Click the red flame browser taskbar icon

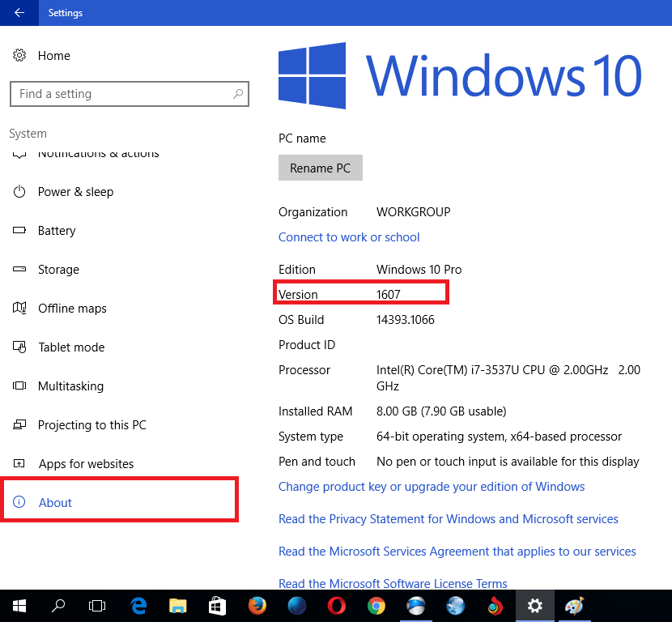click(495, 606)
